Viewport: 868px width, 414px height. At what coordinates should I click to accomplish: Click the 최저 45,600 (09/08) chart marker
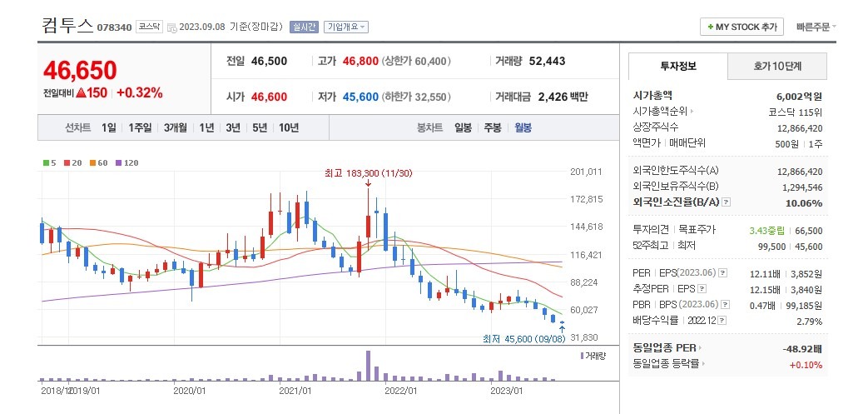[x=524, y=339]
